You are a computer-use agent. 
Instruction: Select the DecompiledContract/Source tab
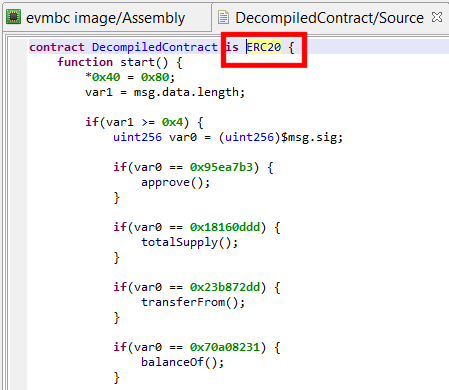click(x=329, y=18)
